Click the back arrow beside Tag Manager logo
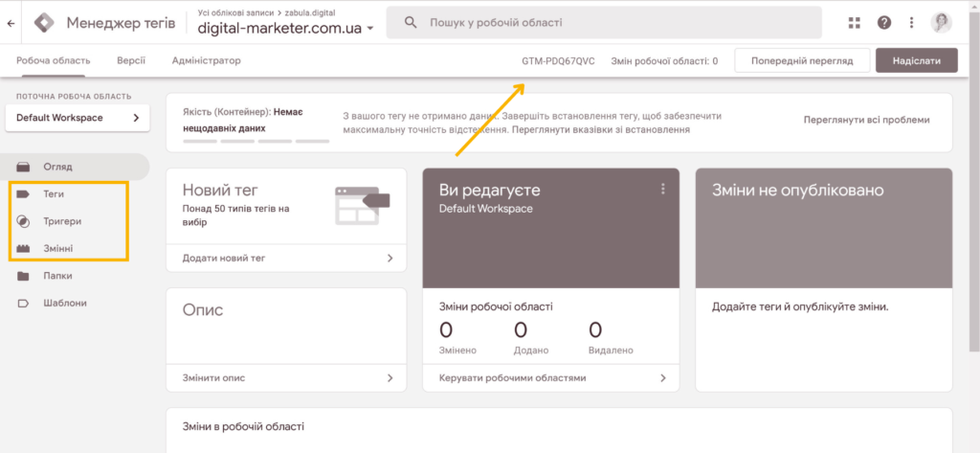Screen dimensions: 980x453 pyautogui.click(x=11, y=23)
